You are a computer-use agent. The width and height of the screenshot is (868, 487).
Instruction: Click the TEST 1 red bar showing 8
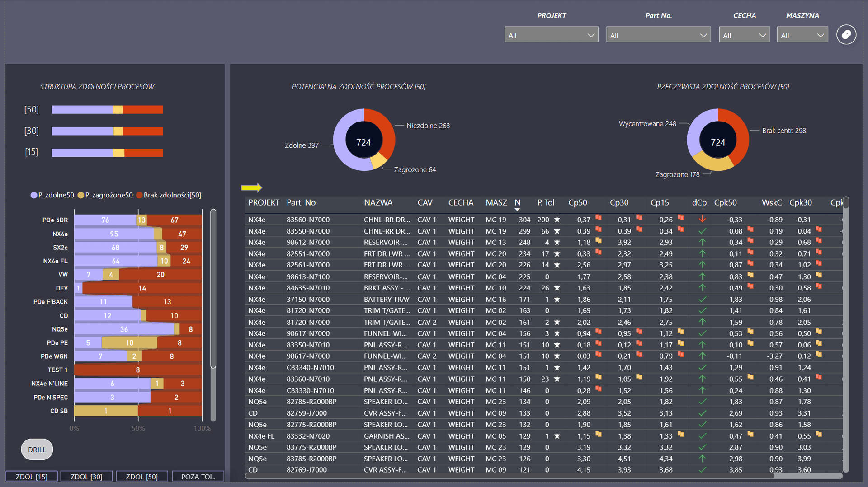click(x=138, y=370)
